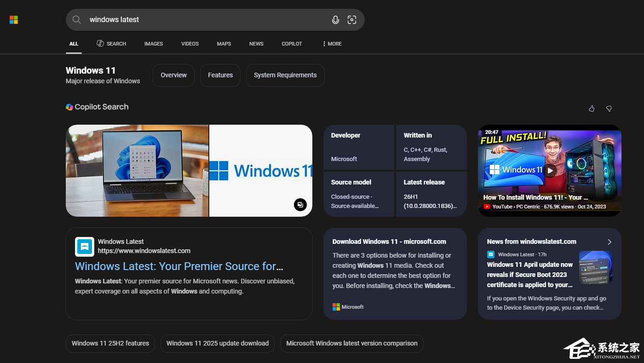Start voice search with microphone icon
This screenshot has width=644, height=363.
pyautogui.click(x=335, y=20)
